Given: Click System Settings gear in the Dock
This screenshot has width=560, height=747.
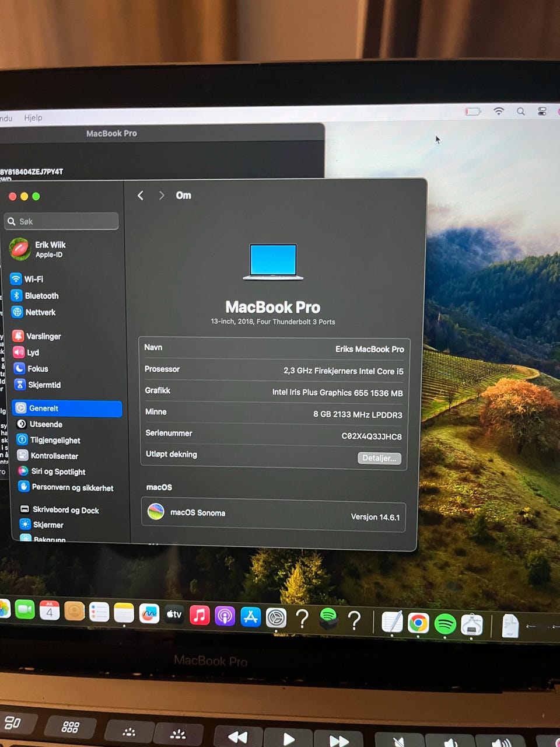Looking at the screenshot, I should [x=276, y=618].
